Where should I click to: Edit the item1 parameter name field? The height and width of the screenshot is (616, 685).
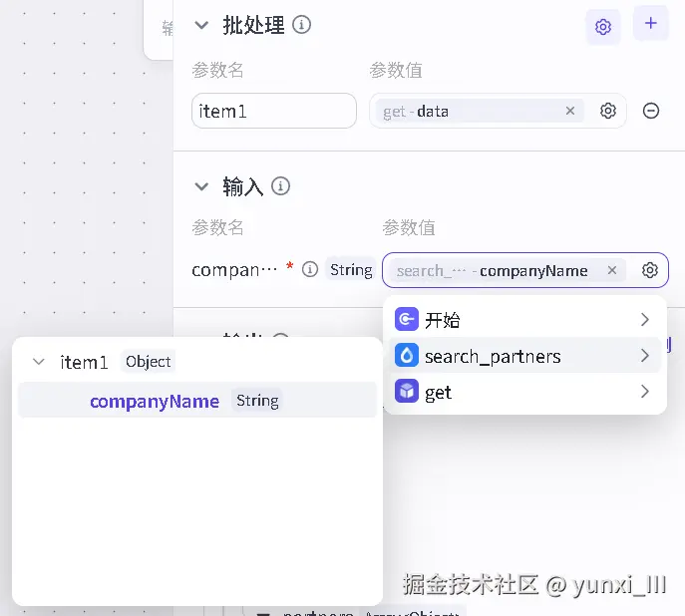point(274,111)
